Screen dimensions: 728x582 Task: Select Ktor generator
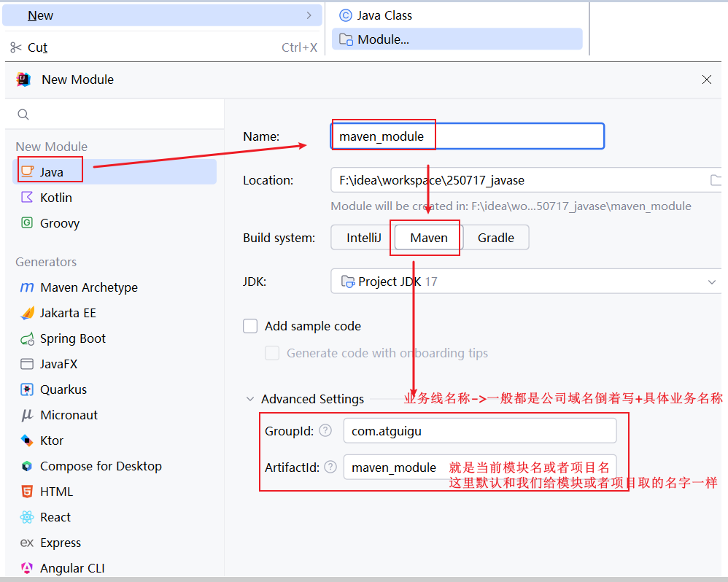[x=115, y=441]
